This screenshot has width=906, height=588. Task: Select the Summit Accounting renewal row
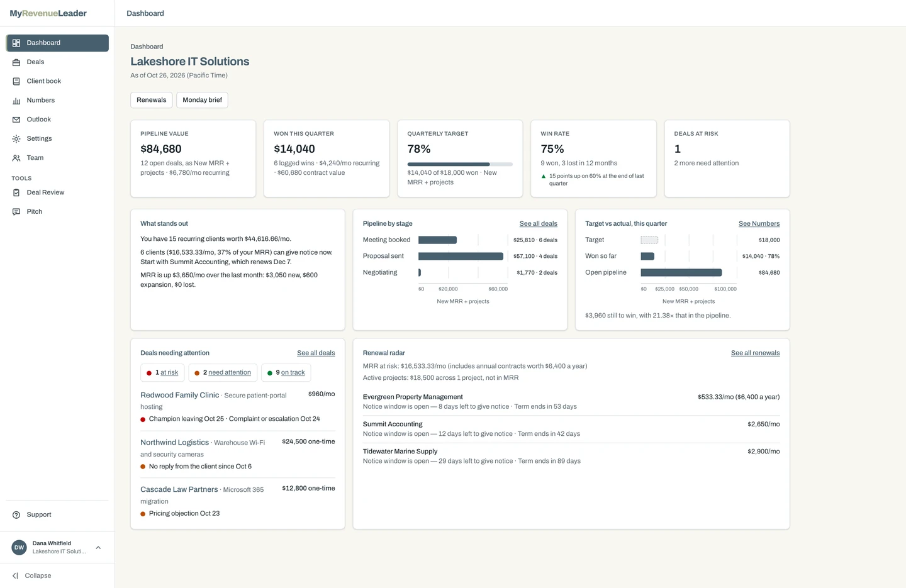[571, 429]
